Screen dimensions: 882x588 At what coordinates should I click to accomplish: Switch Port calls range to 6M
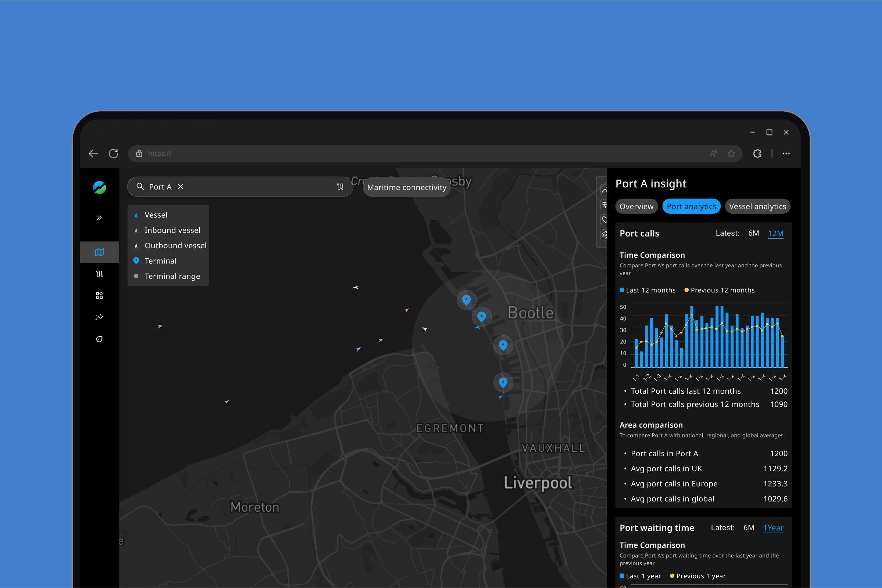pos(753,233)
